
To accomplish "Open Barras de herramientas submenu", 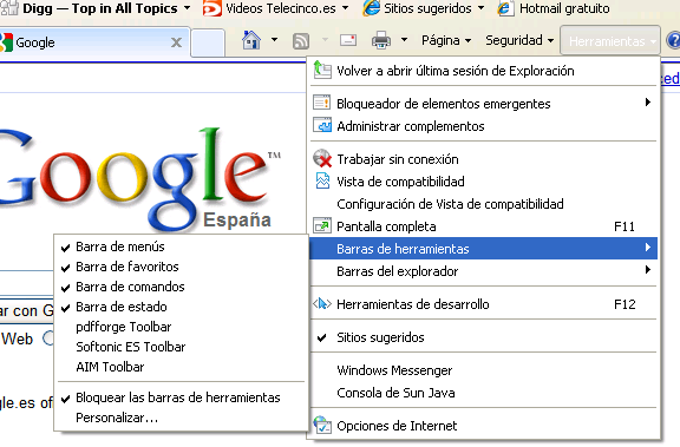I will [484, 248].
